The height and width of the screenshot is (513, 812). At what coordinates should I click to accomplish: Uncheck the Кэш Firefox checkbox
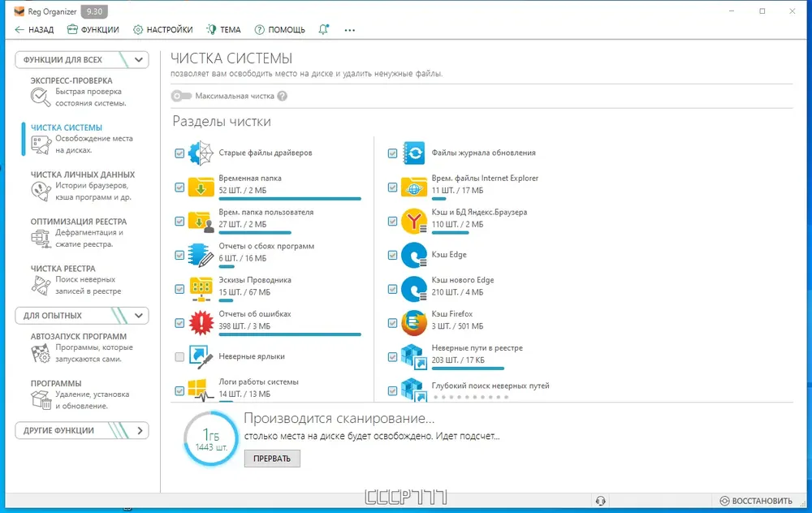pyautogui.click(x=392, y=323)
